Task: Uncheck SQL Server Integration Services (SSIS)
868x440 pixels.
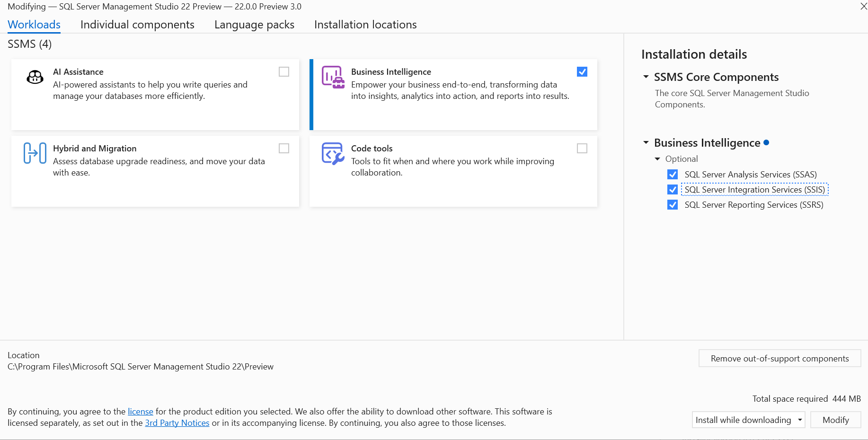Action: click(673, 189)
